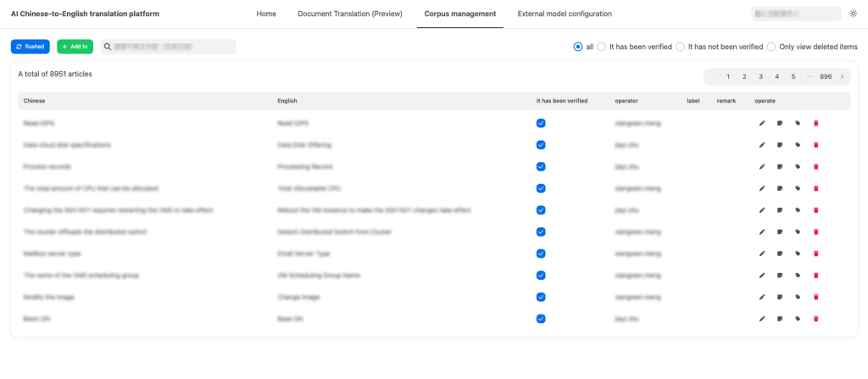Select 'Only view deleted items' radio option

[x=771, y=47]
